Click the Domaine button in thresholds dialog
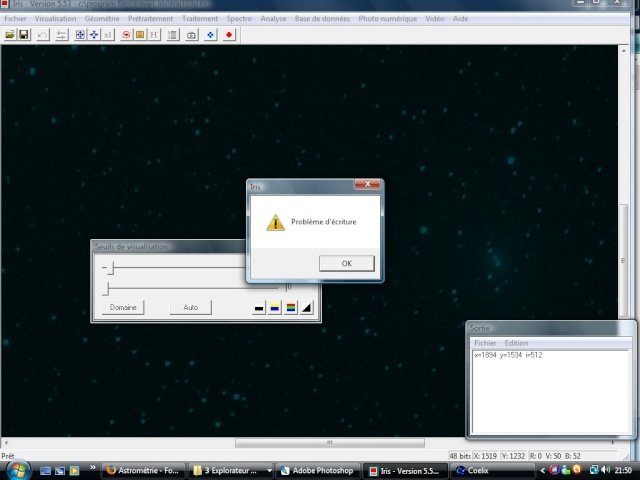Screen dimensions: 640x480 123,307
